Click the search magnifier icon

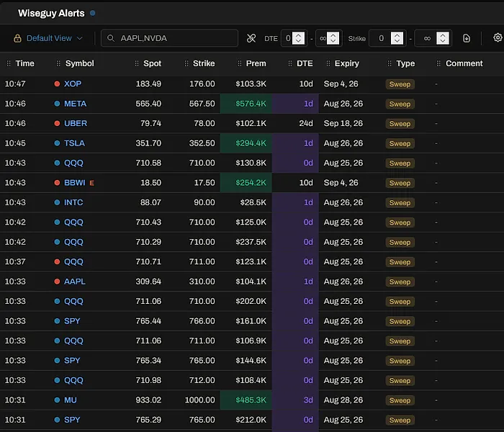(111, 38)
